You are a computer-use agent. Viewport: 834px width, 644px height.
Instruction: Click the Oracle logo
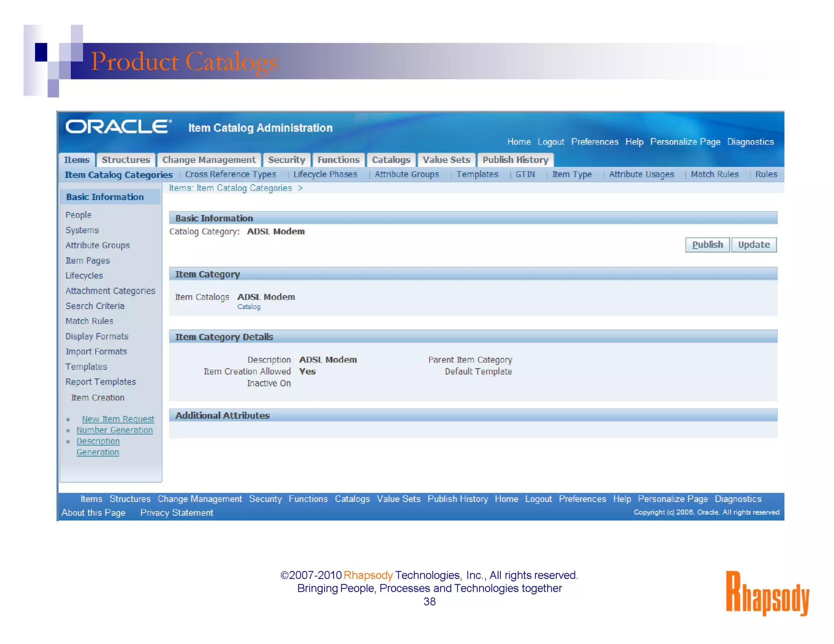click(x=118, y=127)
